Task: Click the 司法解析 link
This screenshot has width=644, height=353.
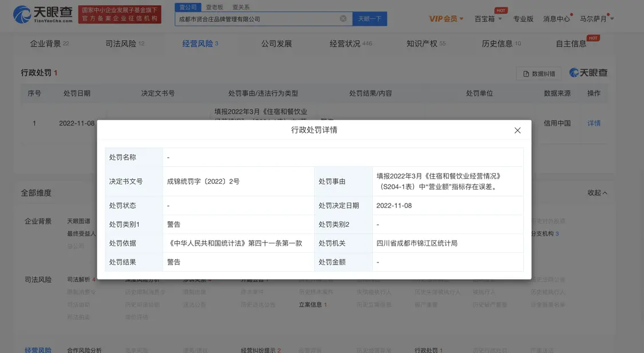Action: coord(81,280)
